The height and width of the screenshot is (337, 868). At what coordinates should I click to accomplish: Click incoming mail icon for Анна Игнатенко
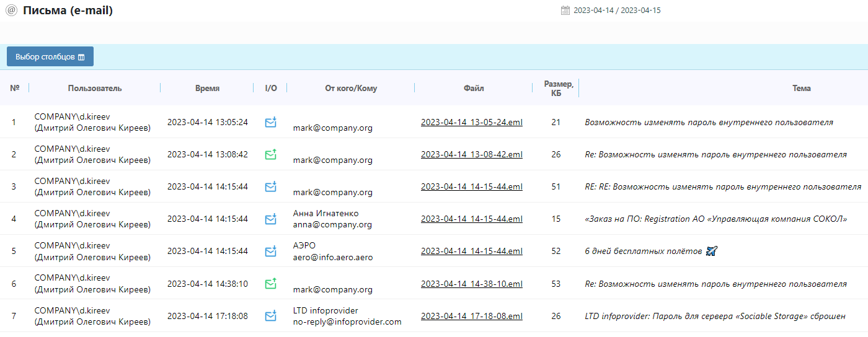coord(270,219)
